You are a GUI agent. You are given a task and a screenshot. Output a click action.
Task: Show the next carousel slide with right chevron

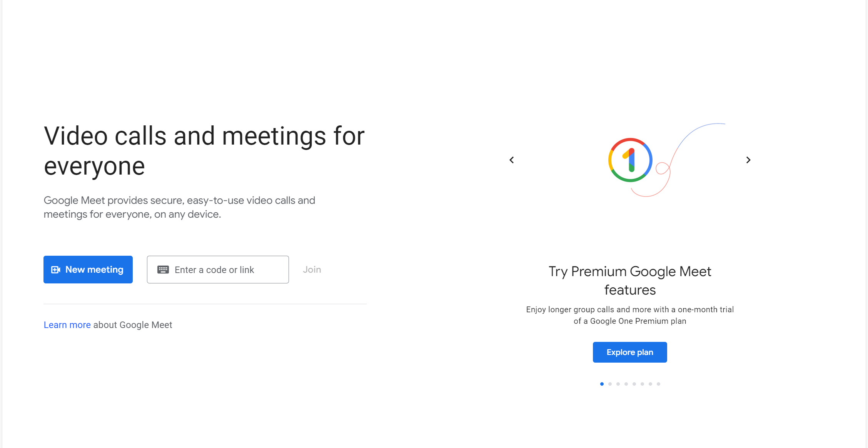coord(748,160)
